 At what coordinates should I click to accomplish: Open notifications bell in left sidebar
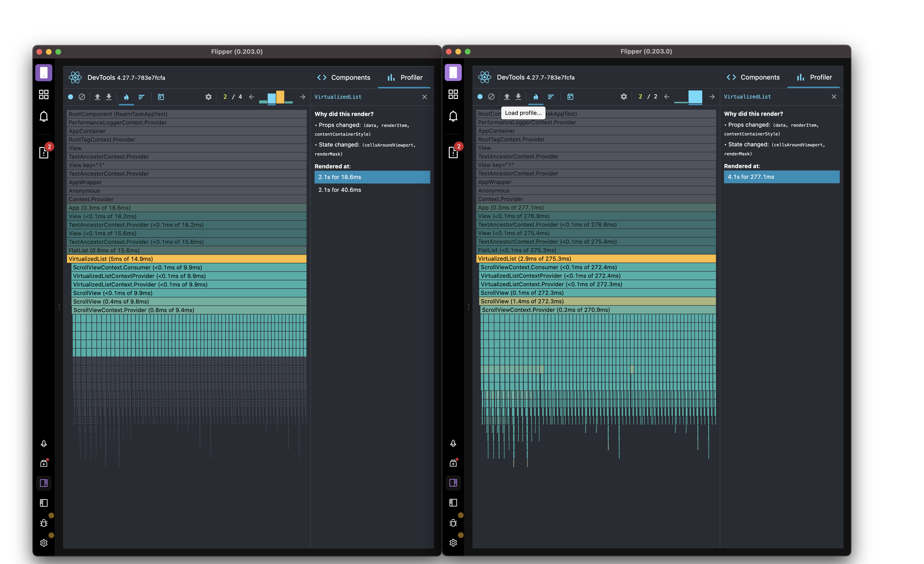coord(44,116)
